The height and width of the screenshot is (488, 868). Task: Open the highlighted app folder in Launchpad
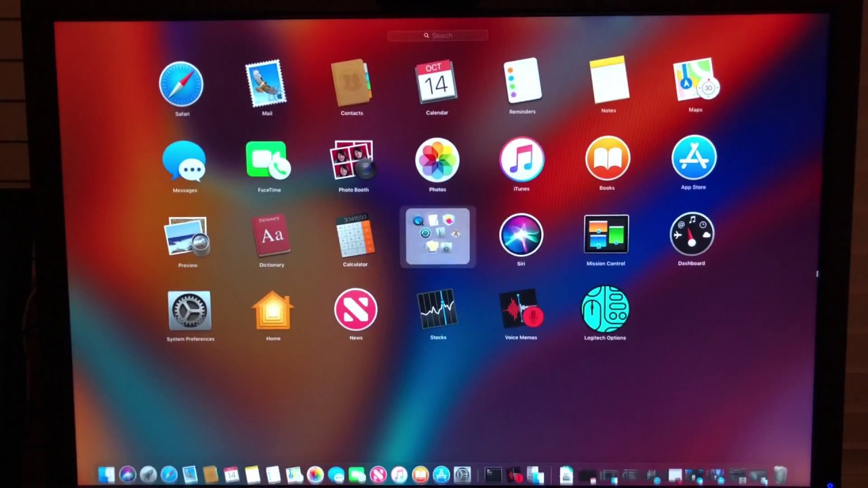tap(437, 237)
